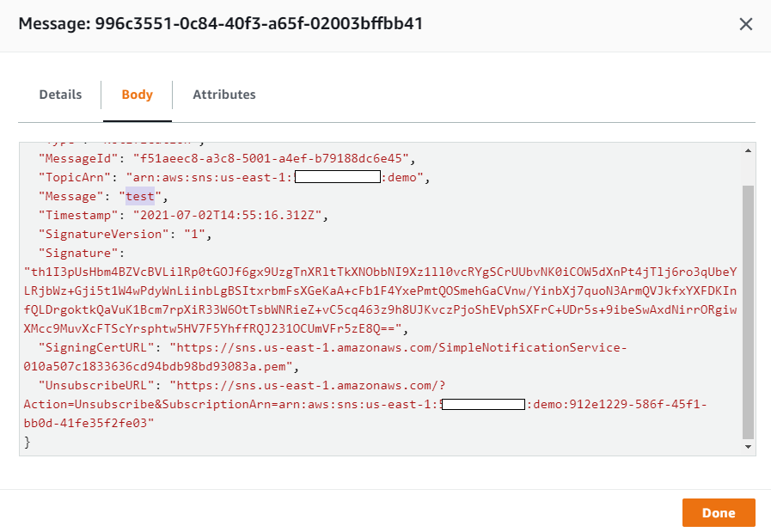Click the "Message" key text
This screenshot has width=771, height=532.
71,197
